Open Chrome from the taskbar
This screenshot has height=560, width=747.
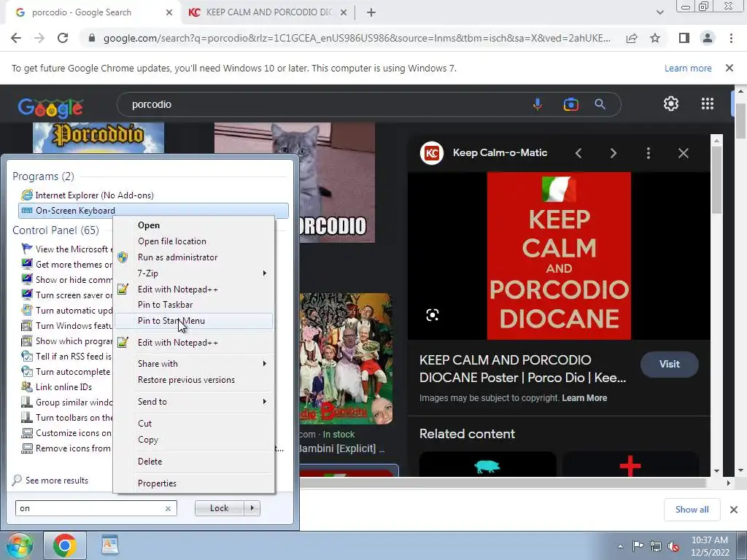click(x=65, y=545)
